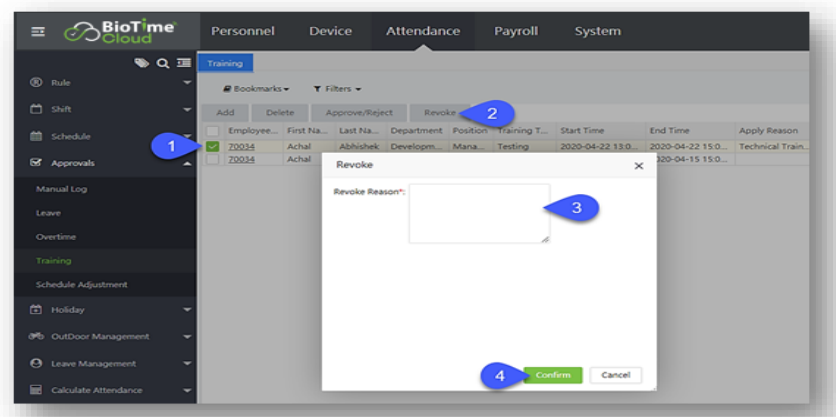Click the Leave Management icon in sidebar

click(36, 363)
